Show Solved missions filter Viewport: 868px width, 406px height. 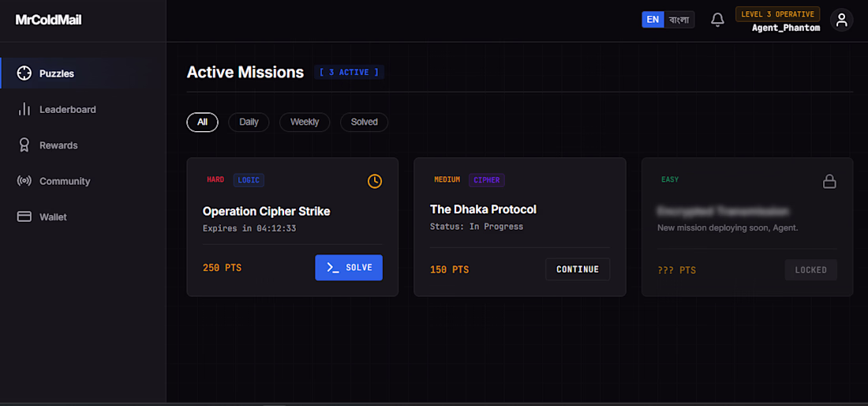coord(365,122)
